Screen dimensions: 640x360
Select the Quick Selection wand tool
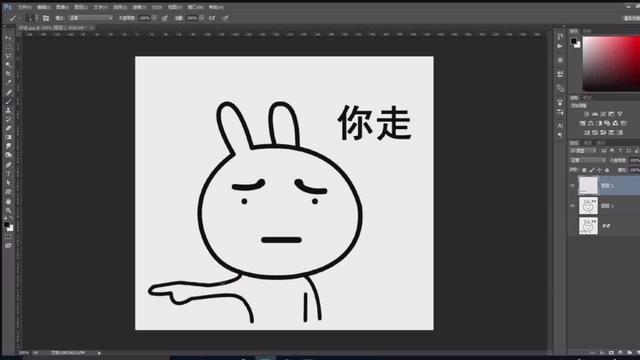tap(8, 64)
